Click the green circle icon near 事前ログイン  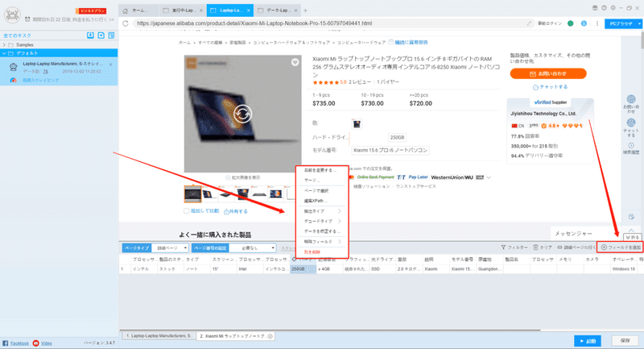tap(570, 23)
